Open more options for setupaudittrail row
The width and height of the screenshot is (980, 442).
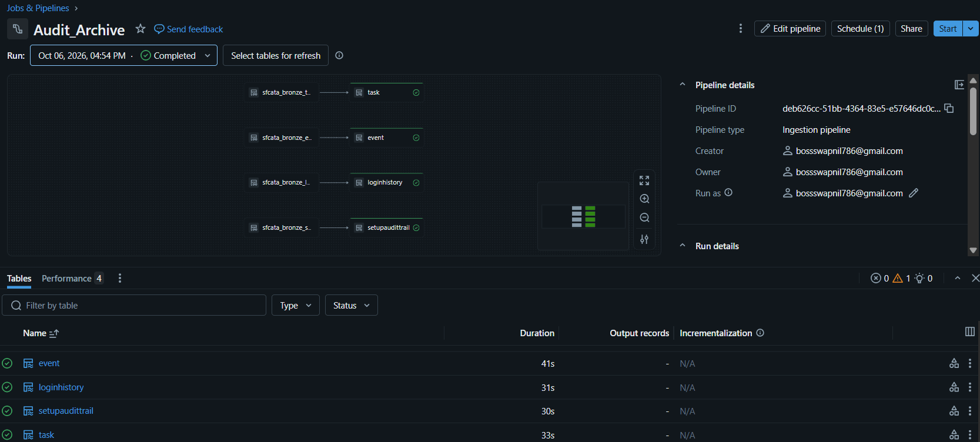(x=970, y=411)
